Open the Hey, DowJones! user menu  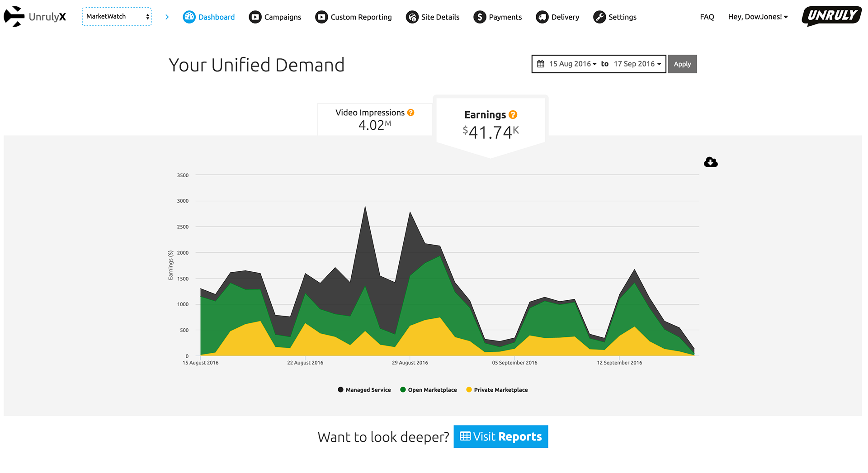pyautogui.click(x=758, y=17)
